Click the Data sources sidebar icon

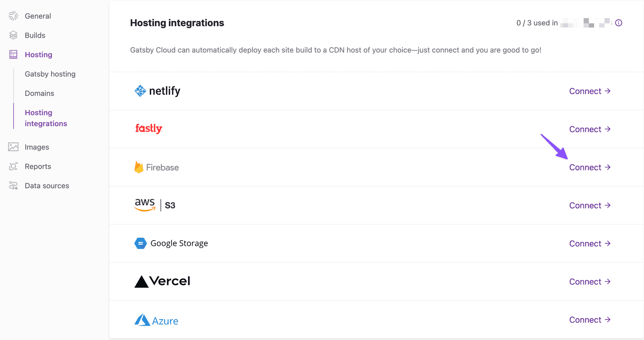(x=13, y=185)
